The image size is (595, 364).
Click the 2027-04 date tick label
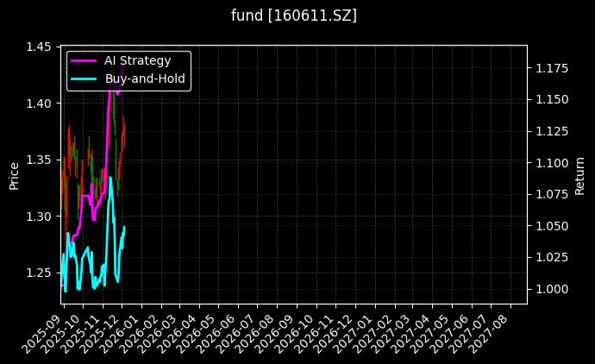pos(411,334)
